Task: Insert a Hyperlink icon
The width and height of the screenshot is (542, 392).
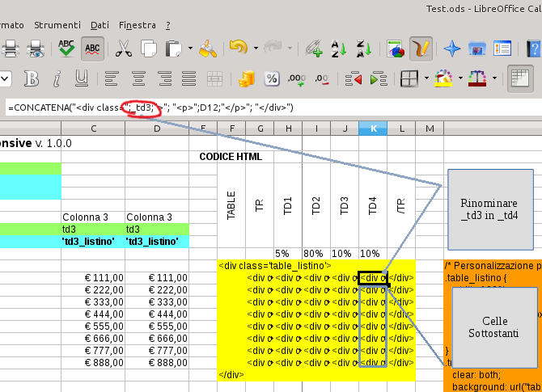Action: (314, 48)
